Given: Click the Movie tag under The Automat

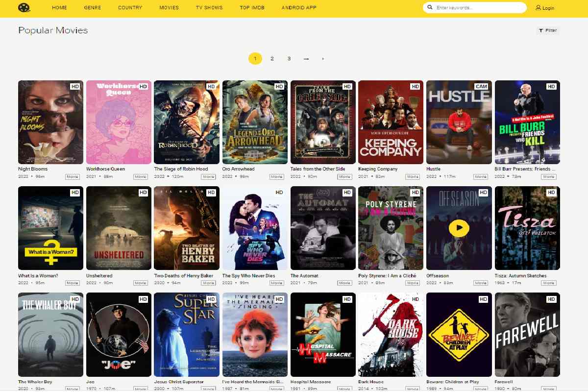Looking at the screenshot, I should click(x=345, y=283).
